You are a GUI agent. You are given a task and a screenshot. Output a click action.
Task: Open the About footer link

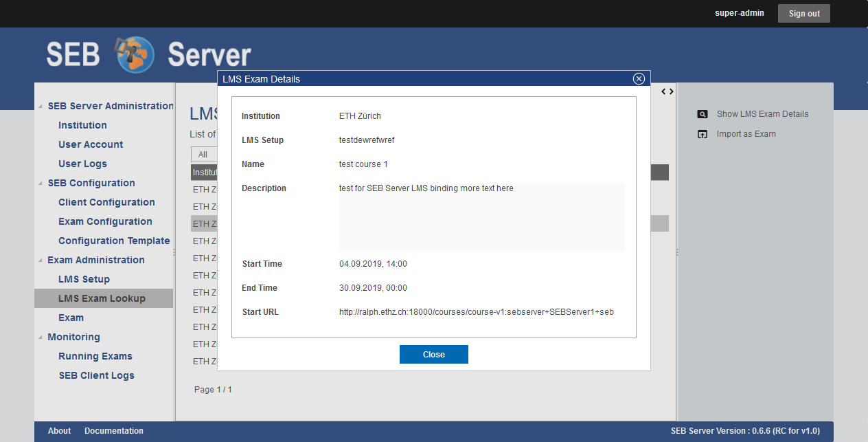click(59, 431)
